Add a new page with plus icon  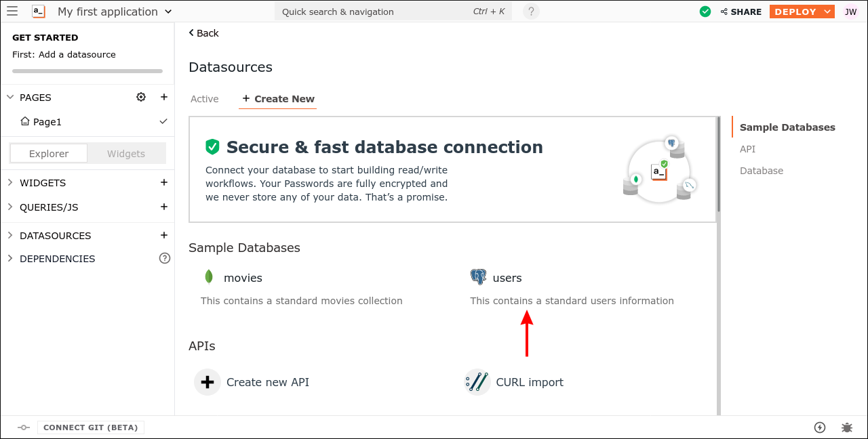click(163, 97)
